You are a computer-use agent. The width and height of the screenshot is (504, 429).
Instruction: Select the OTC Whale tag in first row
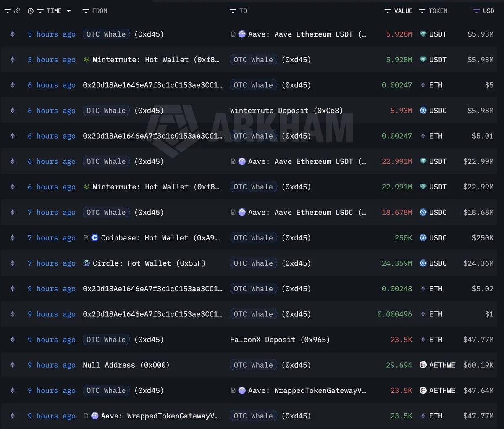point(106,34)
